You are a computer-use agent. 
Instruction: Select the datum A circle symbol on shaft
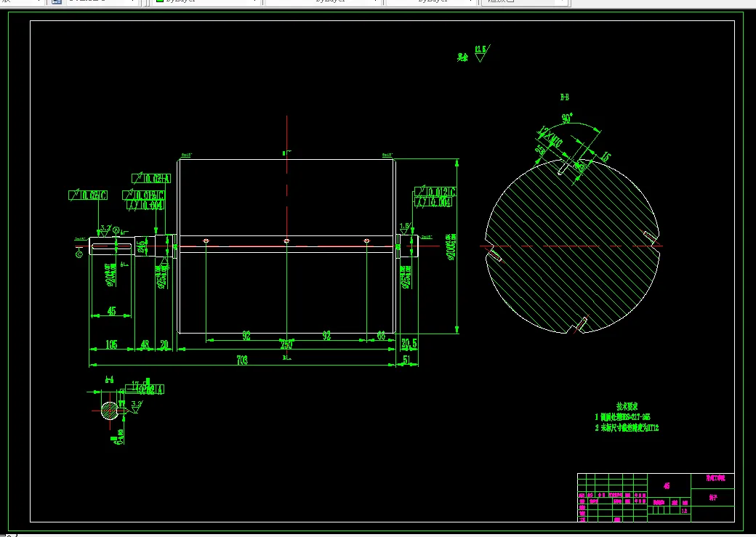pyautogui.click(x=116, y=231)
